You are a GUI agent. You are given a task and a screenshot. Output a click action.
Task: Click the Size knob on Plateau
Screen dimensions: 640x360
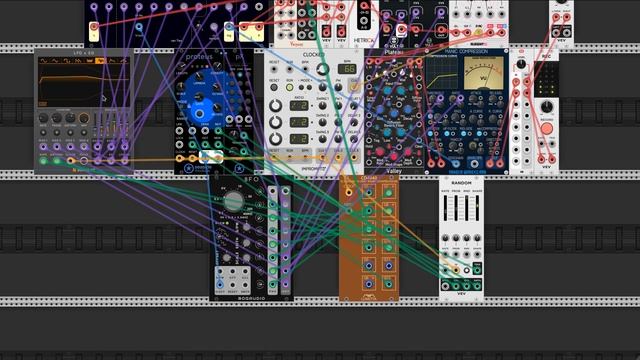380,110
